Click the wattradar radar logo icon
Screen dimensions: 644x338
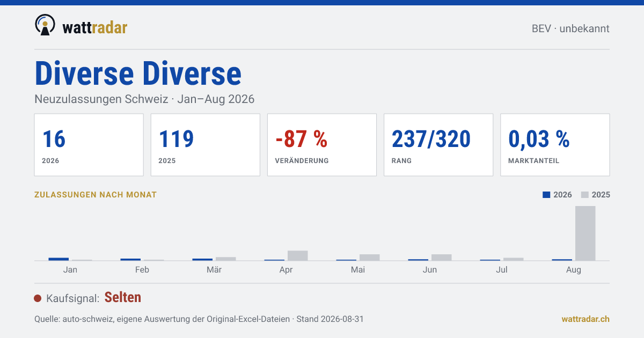coord(45,25)
